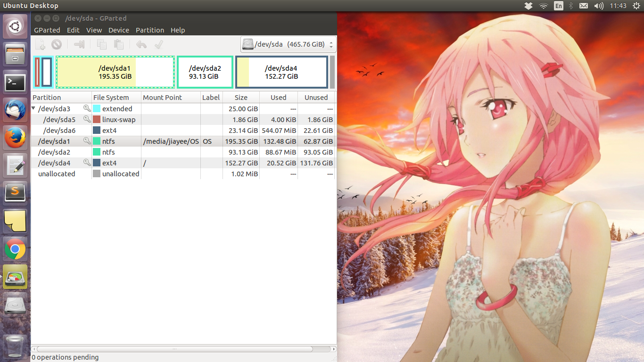The height and width of the screenshot is (362, 644).
Task: Open the Wi-Fi network indicator
Action: click(544, 6)
